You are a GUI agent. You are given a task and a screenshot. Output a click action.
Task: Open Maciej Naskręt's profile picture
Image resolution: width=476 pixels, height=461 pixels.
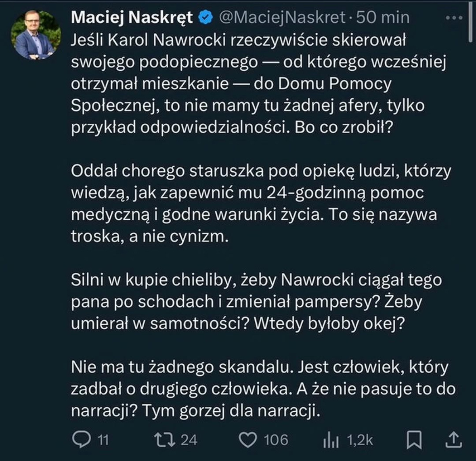[36, 34]
